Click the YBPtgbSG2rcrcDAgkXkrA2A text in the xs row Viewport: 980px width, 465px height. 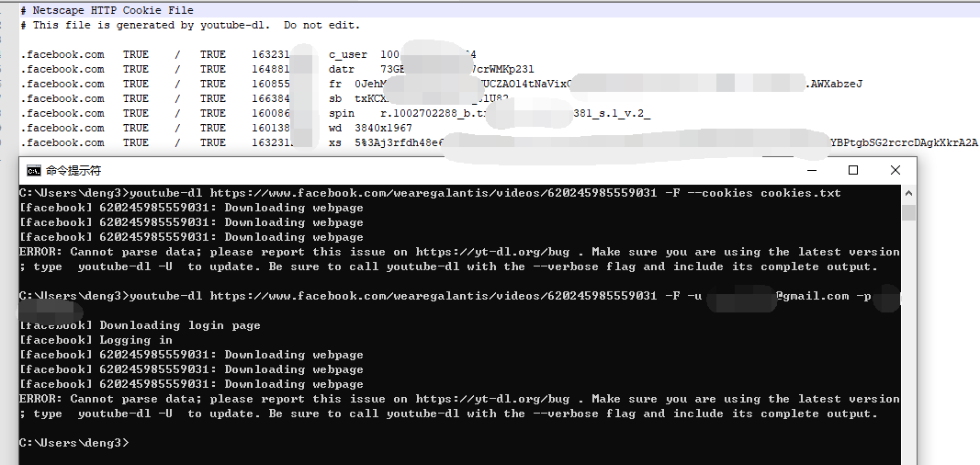tap(904, 143)
